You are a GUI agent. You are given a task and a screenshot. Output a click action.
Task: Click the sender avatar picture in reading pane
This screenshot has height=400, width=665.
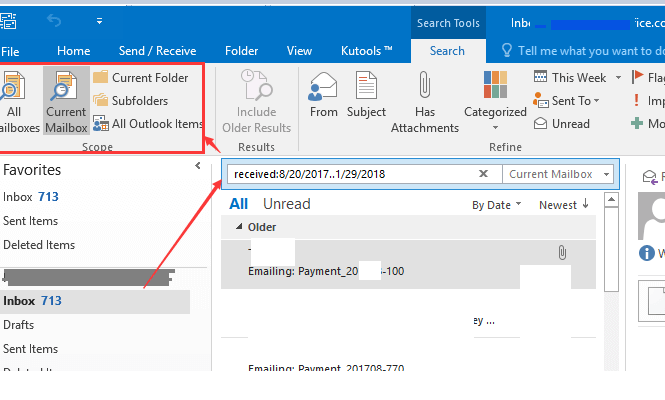pyautogui.click(x=651, y=216)
